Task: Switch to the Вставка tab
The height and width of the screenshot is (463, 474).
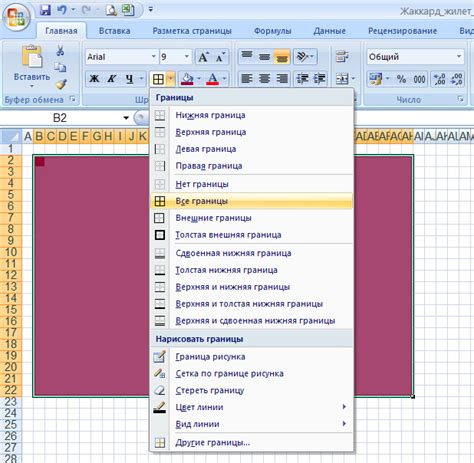Action: [114, 31]
